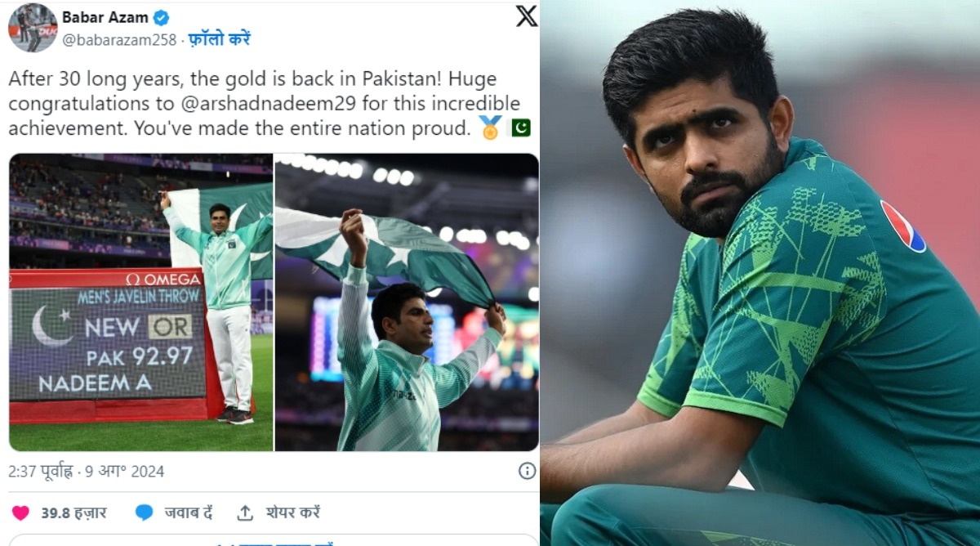This screenshot has width=980, height=546.
Task: Click the blue verified badge
Action: [162, 17]
